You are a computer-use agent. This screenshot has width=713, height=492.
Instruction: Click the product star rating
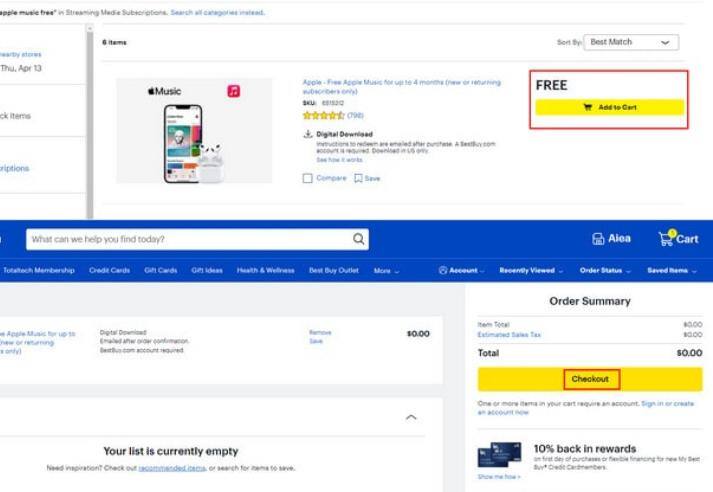323,116
